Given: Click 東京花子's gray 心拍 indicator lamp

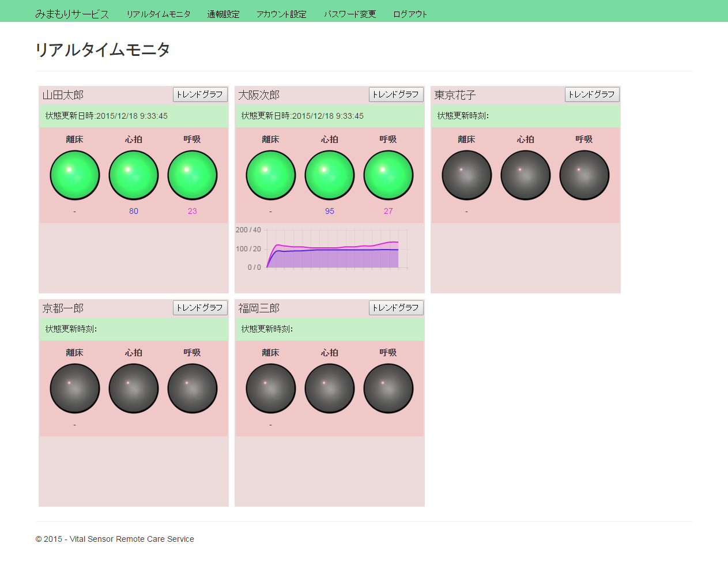Looking at the screenshot, I should [x=526, y=175].
